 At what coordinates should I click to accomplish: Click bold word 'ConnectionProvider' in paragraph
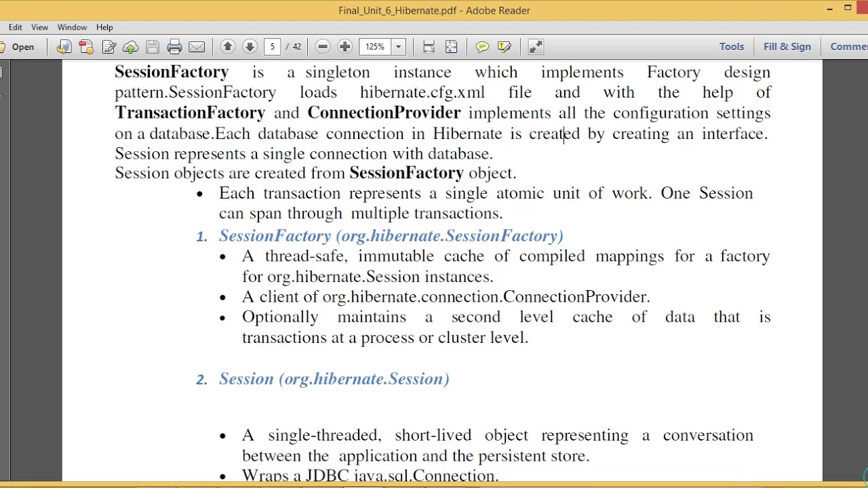click(384, 113)
